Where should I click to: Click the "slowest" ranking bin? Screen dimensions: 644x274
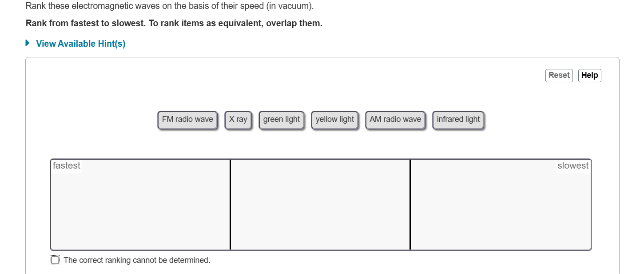(500, 205)
